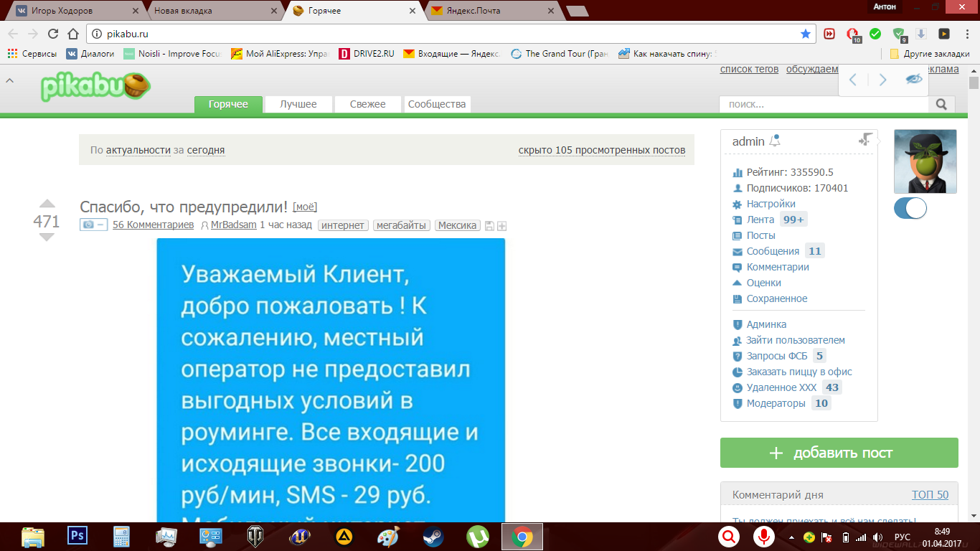Collapse the Pikabu header with the chevron
The image size is (980, 551).
click(10, 80)
